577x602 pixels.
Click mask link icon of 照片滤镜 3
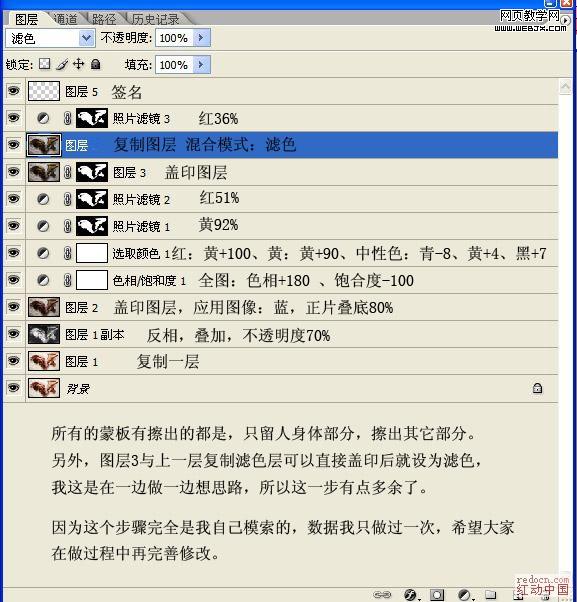(68, 118)
